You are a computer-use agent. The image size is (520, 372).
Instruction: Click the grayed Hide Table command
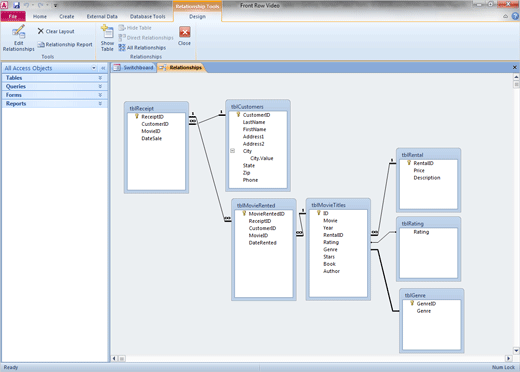pyautogui.click(x=135, y=28)
